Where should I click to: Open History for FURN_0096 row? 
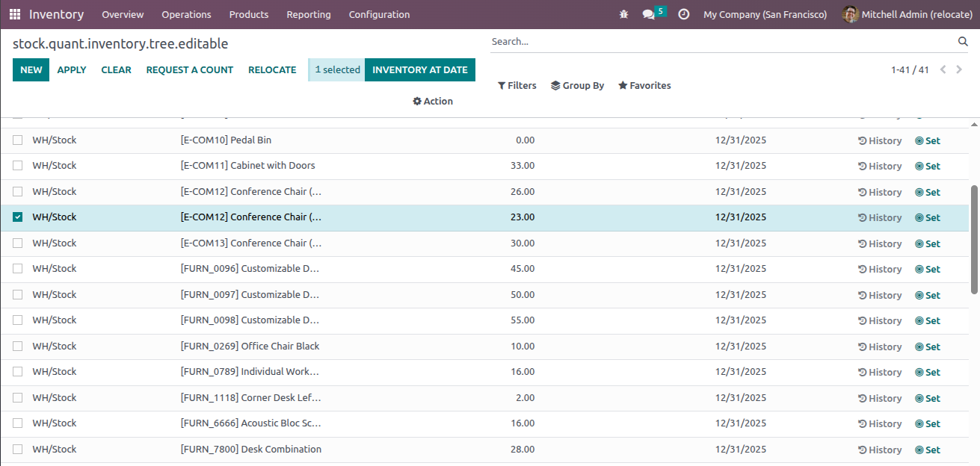pos(880,269)
